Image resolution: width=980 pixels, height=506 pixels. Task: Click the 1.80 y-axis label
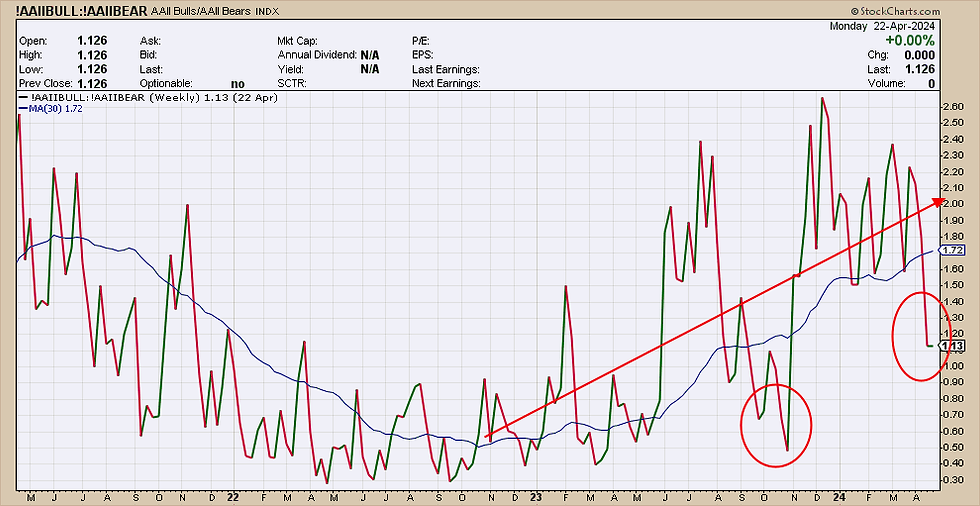pos(953,236)
